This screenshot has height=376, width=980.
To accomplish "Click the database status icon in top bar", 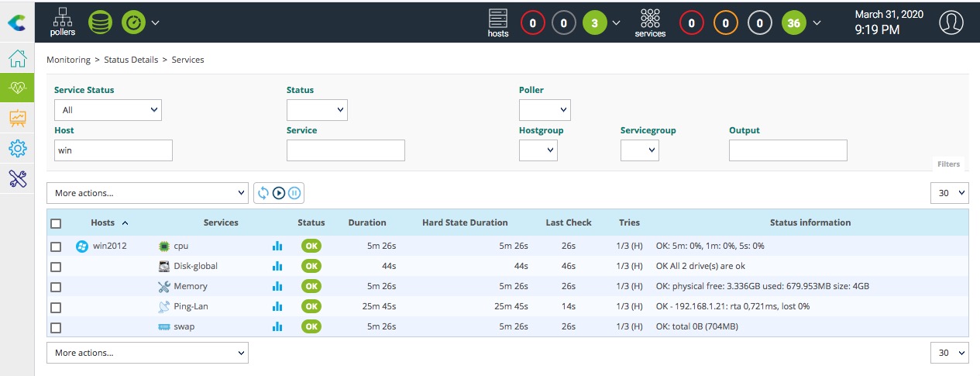I will click(x=99, y=22).
